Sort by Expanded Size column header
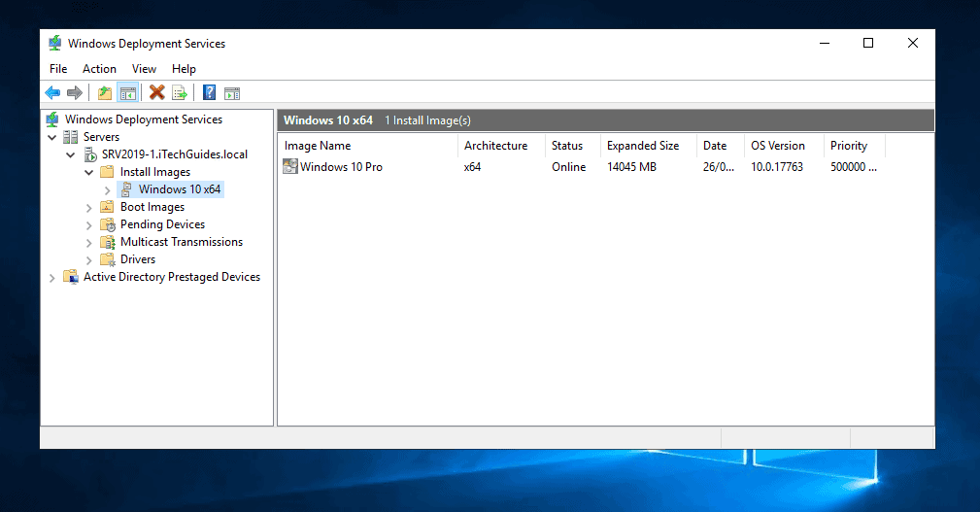 coord(649,146)
